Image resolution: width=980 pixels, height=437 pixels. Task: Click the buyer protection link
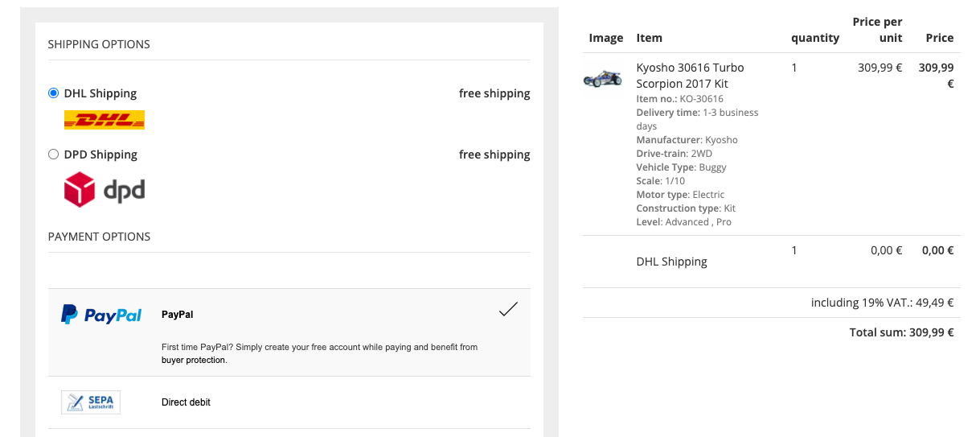(194, 361)
